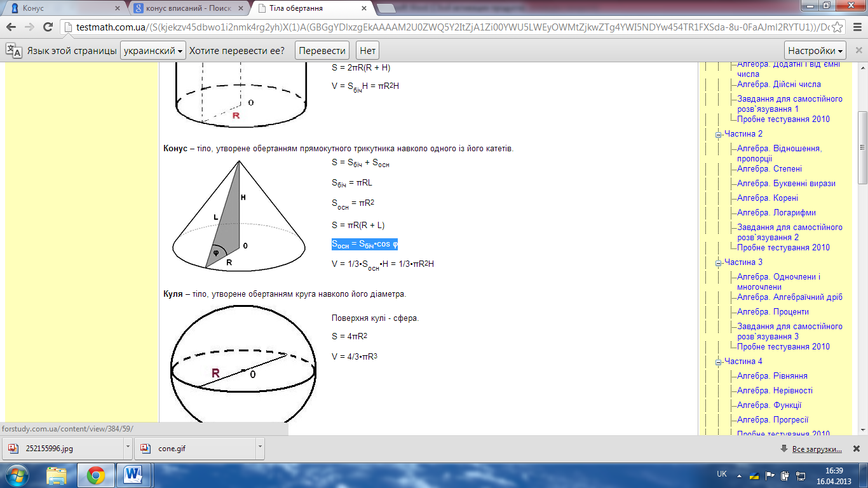Open the "украинский" language dropdown
The image size is (868, 488).
(153, 51)
